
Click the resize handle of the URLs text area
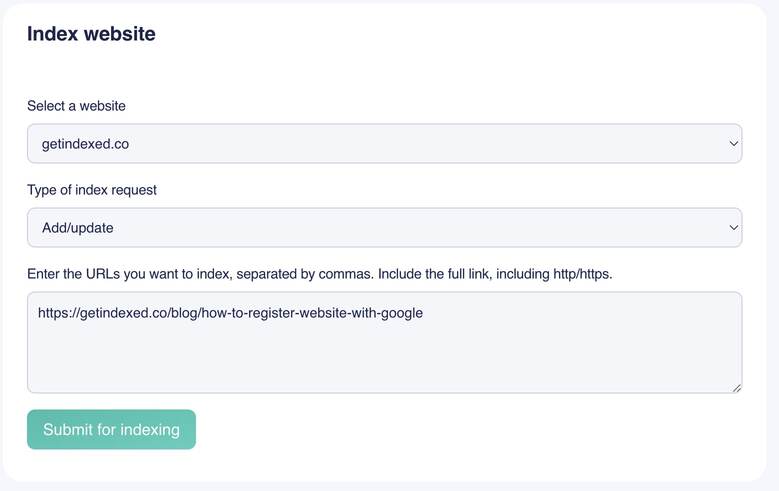click(737, 388)
